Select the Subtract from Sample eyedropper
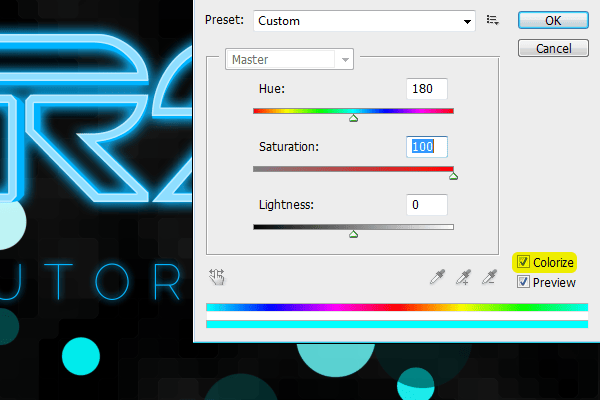Image resolution: width=600 pixels, height=400 pixels. pyautogui.click(x=489, y=277)
